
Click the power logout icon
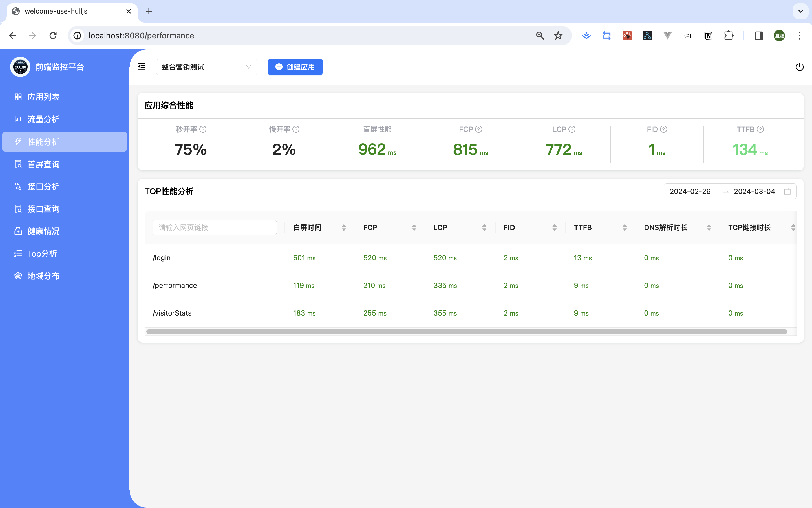pyautogui.click(x=799, y=67)
